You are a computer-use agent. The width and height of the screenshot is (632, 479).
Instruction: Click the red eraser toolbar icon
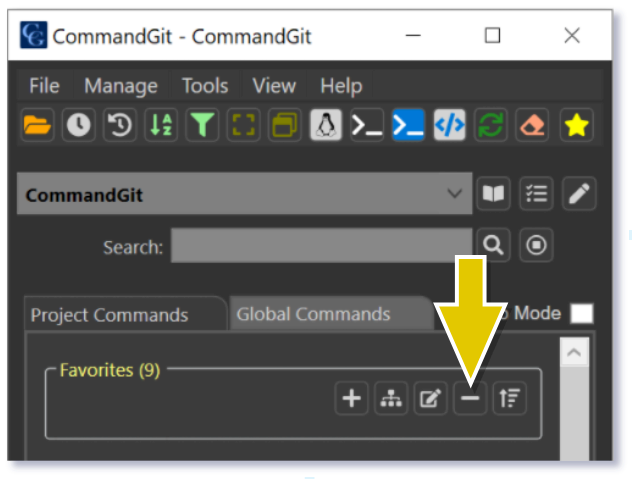[x=532, y=126]
